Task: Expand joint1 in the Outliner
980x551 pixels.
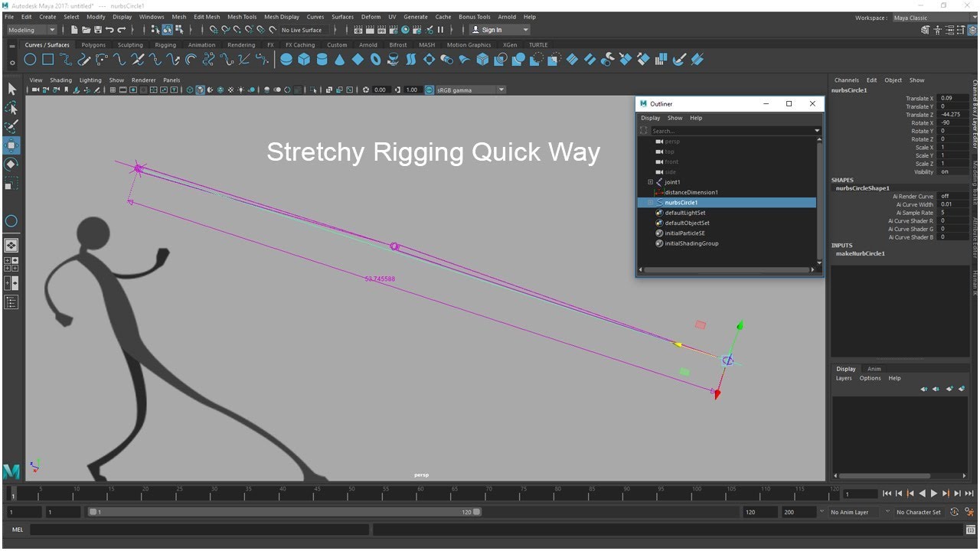Action: tap(650, 182)
